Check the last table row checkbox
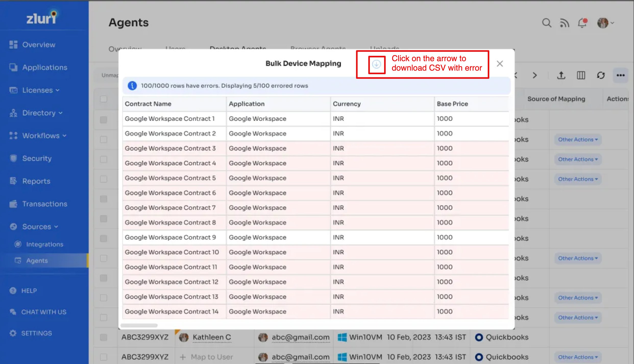 pos(104,357)
